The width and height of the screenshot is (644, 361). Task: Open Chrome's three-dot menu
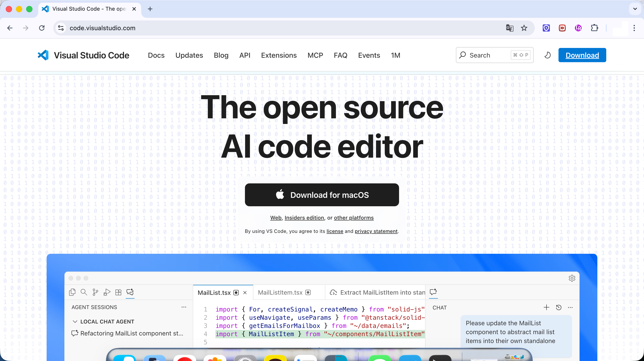click(634, 28)
